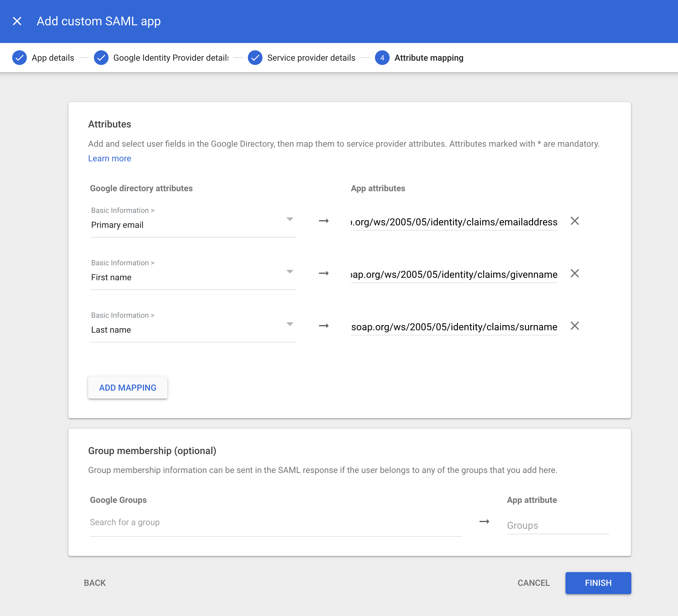Click FINISH to complete the SAML setup
The width and height of the screenshot is (678, 616).
[x=598, y=583]
